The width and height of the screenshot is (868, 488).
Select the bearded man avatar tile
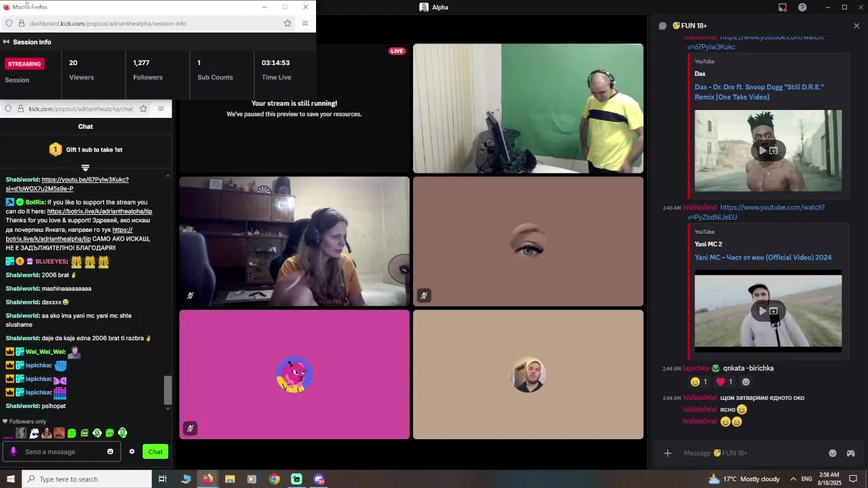[x=528, y=374]
